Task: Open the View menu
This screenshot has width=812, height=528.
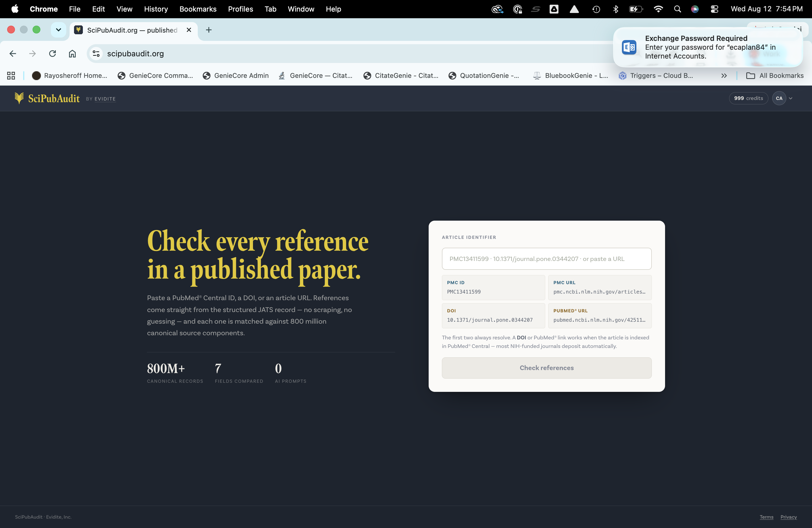Action: [124, 9]
